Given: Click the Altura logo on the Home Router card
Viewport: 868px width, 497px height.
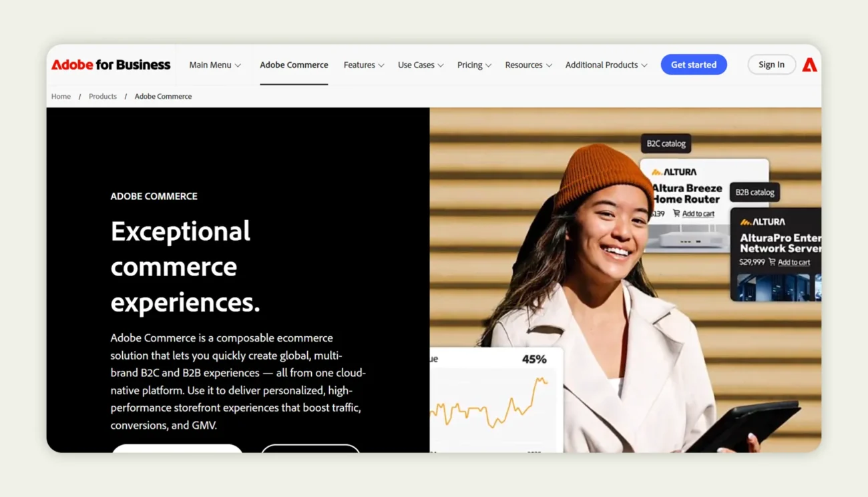Looking at the screenshot, I should pyautogui.click(x=674, y=171).
